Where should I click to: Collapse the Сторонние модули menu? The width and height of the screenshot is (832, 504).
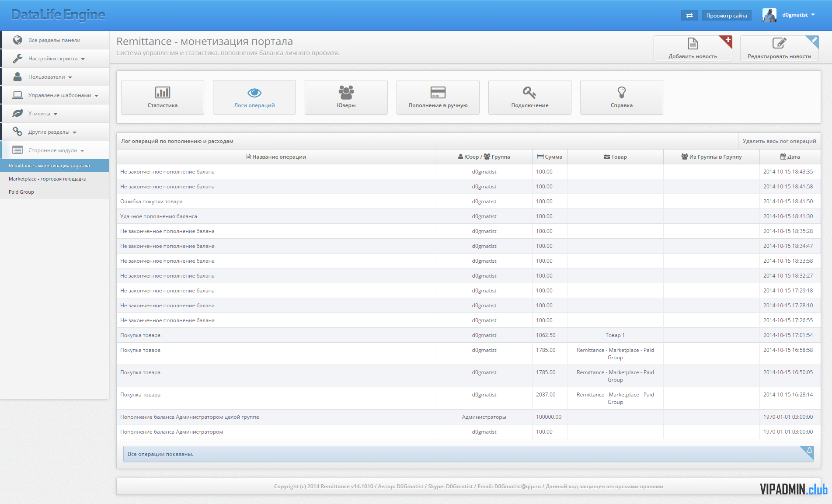coord(55,150)
